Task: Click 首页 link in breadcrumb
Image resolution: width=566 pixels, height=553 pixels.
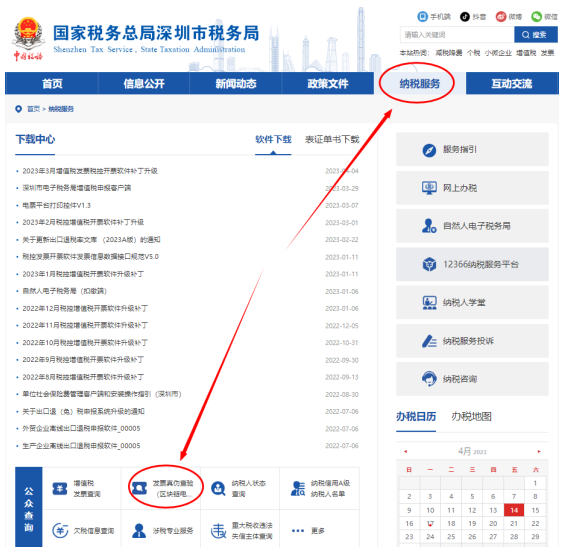Action: point(33,109)
